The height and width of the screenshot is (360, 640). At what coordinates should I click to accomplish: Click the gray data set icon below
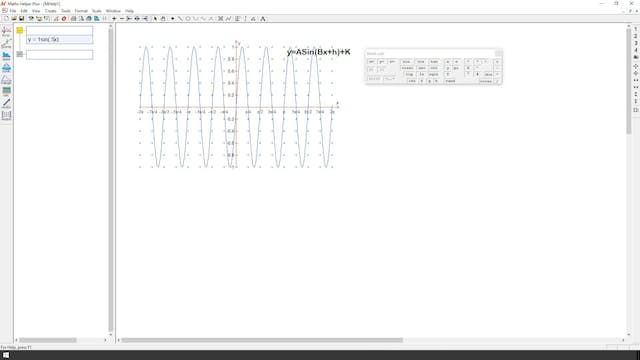(x=20, y=54)
